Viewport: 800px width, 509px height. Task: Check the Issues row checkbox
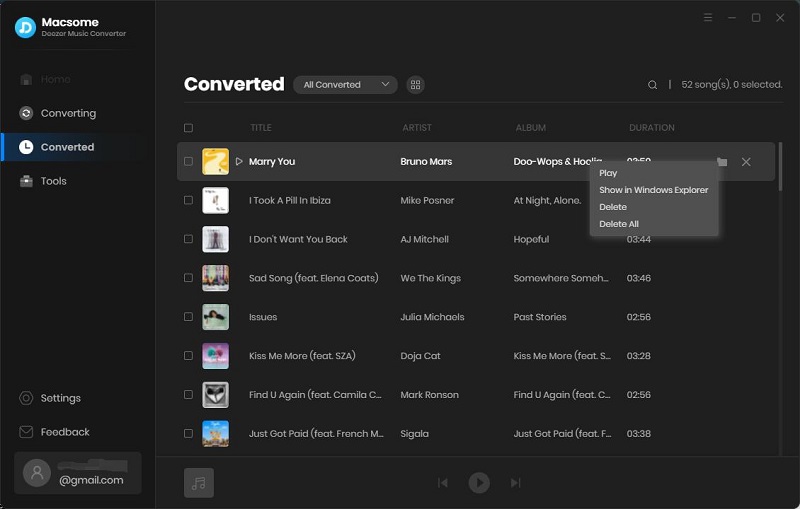[x=188, y=317]
